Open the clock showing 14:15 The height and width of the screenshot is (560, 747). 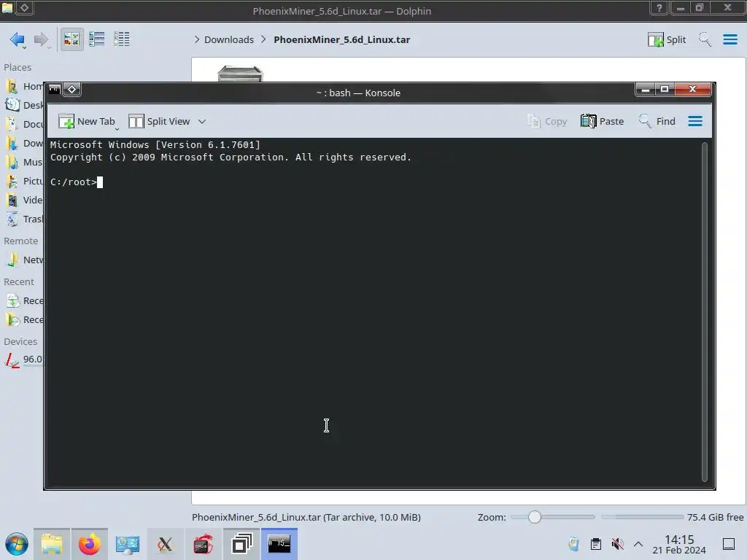tap(679, 544)
